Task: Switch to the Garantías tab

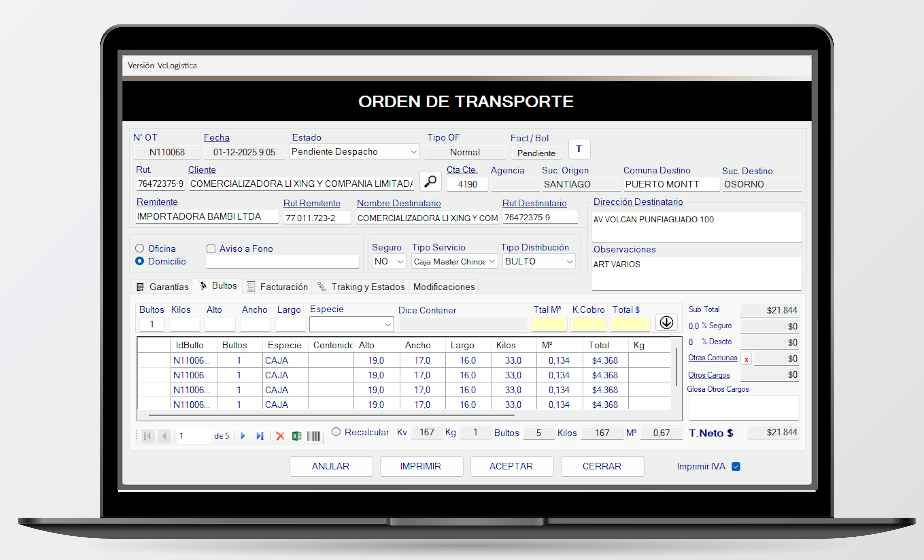Action: (162, 287)
